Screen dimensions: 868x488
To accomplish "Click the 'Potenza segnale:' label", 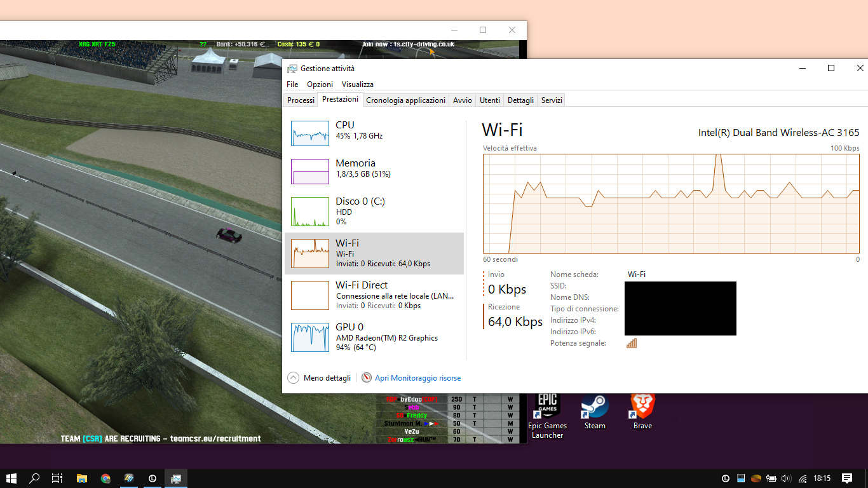I will pyautogui.click(x=578, y=343).
